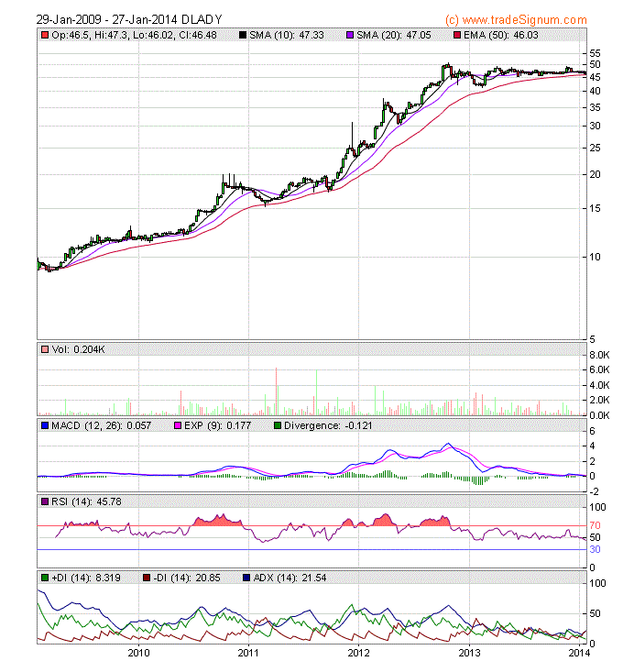The width and height of the screenshot is (623, 672).
Task: Click the 30 oversold level label on RSI
Action: [596, 549]
